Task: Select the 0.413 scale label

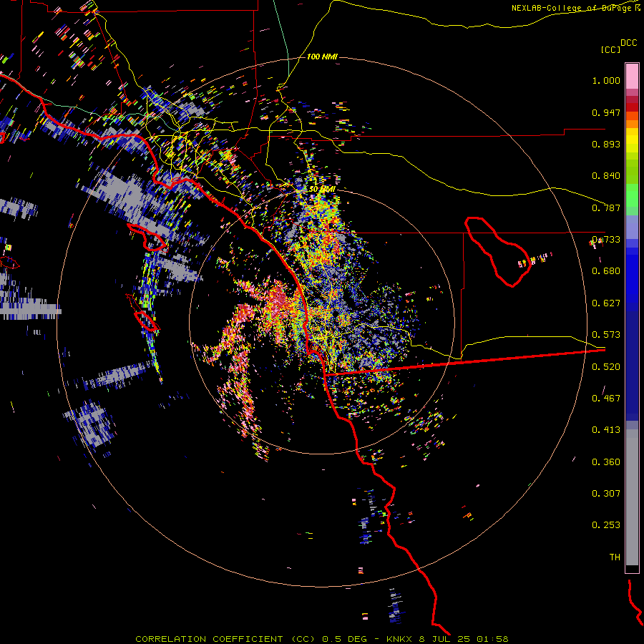Action: pos(606,430)
